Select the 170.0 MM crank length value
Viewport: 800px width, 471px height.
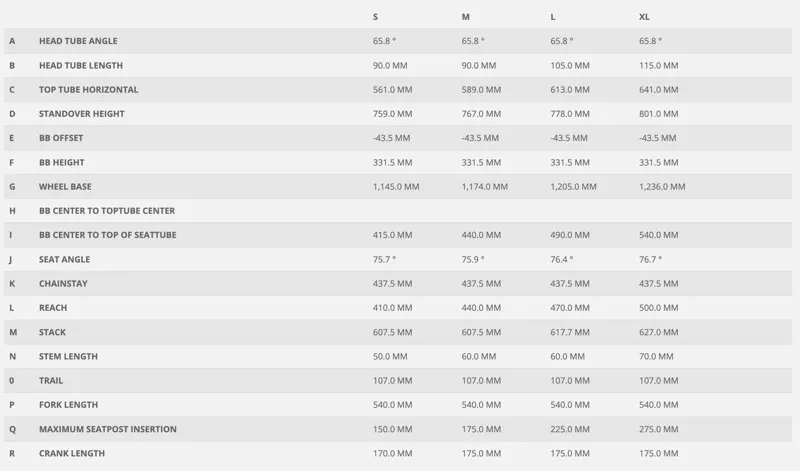tap(392, 453)
